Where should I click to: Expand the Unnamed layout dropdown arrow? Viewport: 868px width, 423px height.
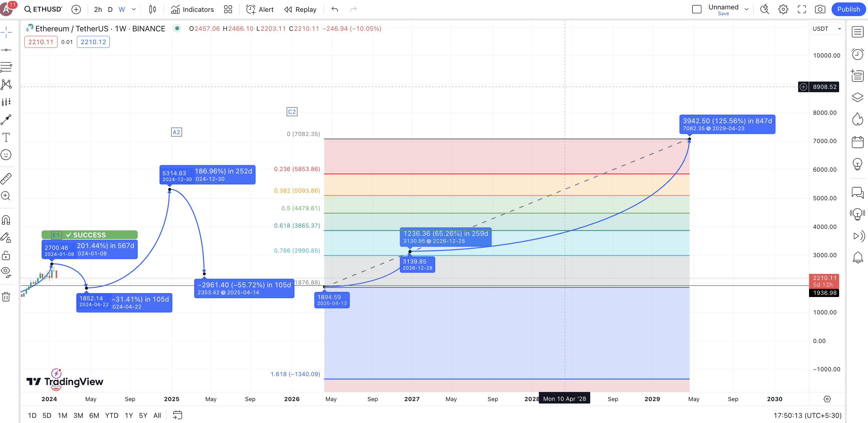[x=746, y=9]
